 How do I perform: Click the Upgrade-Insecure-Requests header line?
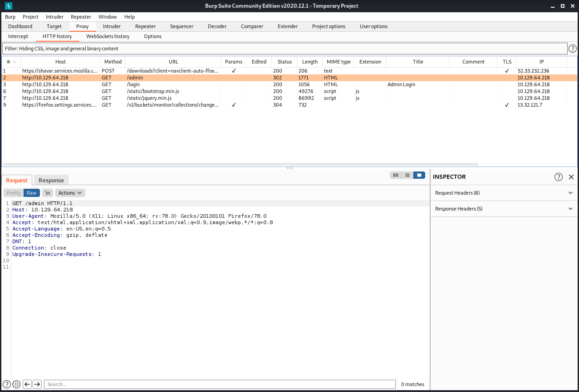point(56,254)
